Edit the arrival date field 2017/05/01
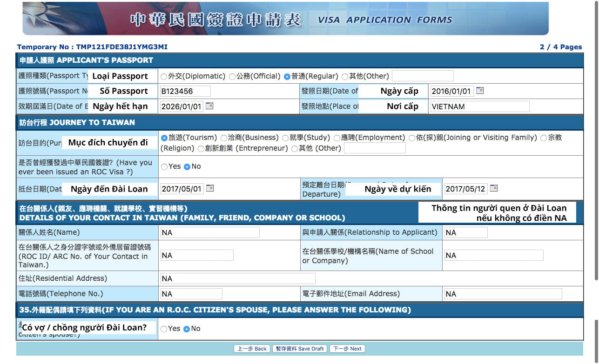This screenshot has height=364, width=599. pos(182,189)
